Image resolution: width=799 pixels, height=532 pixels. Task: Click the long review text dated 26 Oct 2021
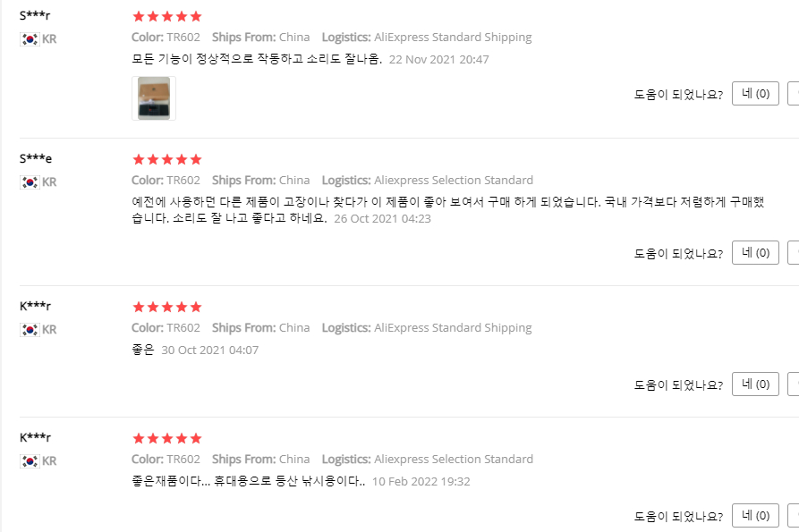(448, 210)
